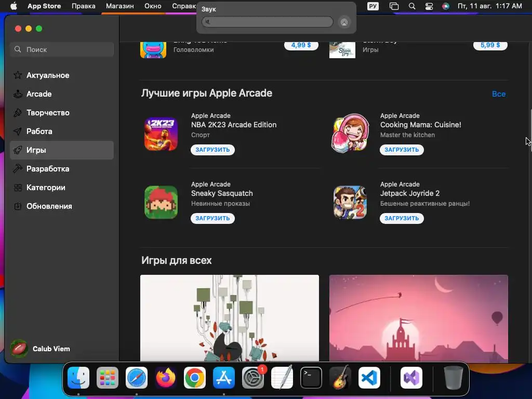Launch Firefox from the Dock
The height and width of the screenshot is (399, 532).
166,378
